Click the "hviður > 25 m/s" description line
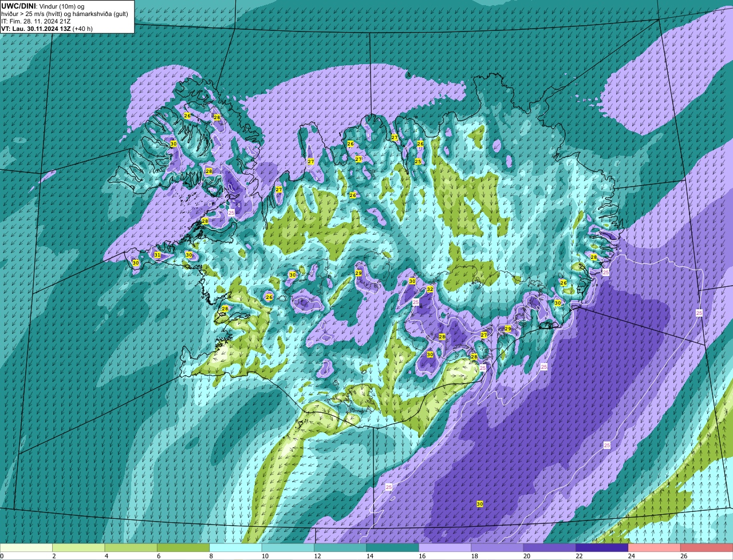The image size is (733, 560). pyautogui.click(x=65, y=14)
